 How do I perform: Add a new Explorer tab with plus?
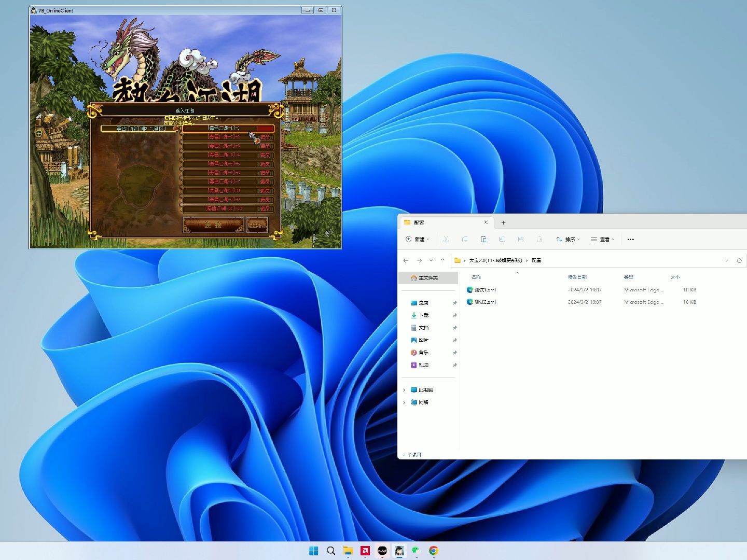503,222
